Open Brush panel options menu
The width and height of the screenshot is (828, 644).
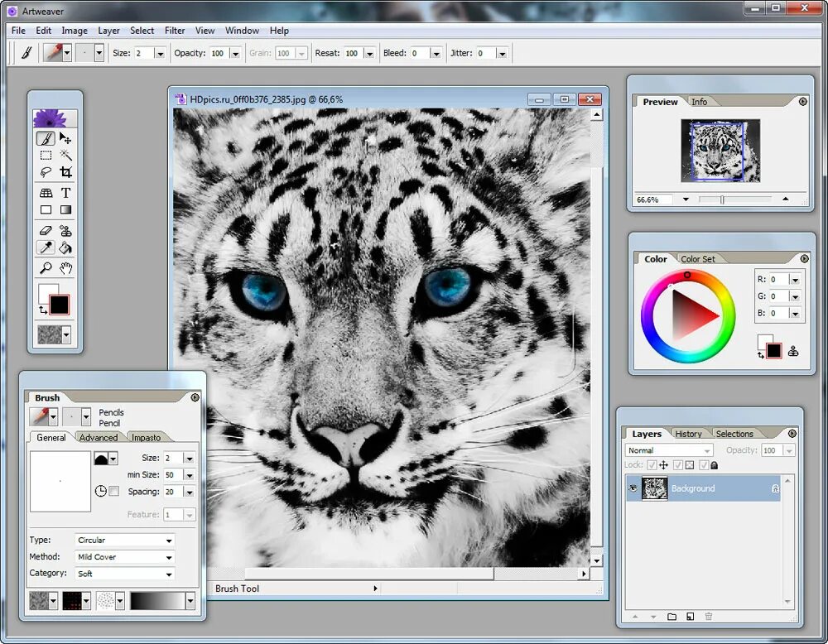point(195,397)
